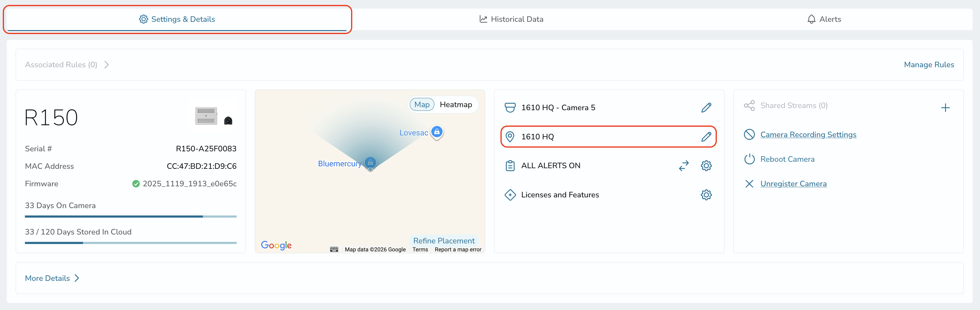Click the Shared Streams (0) label

point(794,106)
